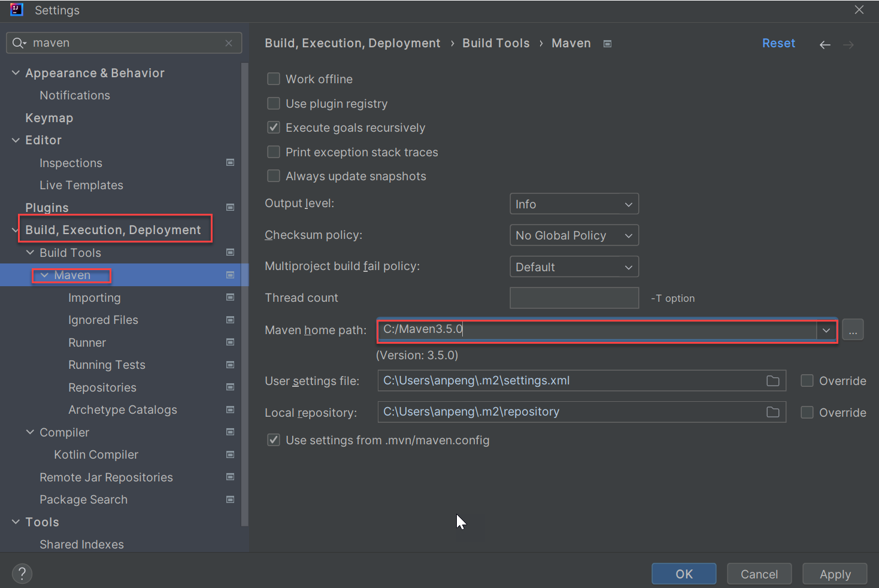This screenshot has height=588, width=879.
Task: Navigate back with the left arrow
Action: click(825, 44)
